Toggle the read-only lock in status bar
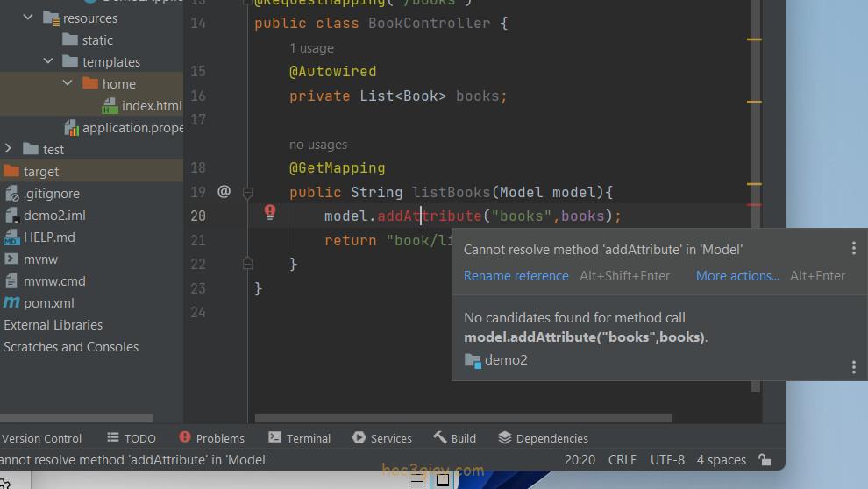The image size is (868, 489). tap(765, 460)
